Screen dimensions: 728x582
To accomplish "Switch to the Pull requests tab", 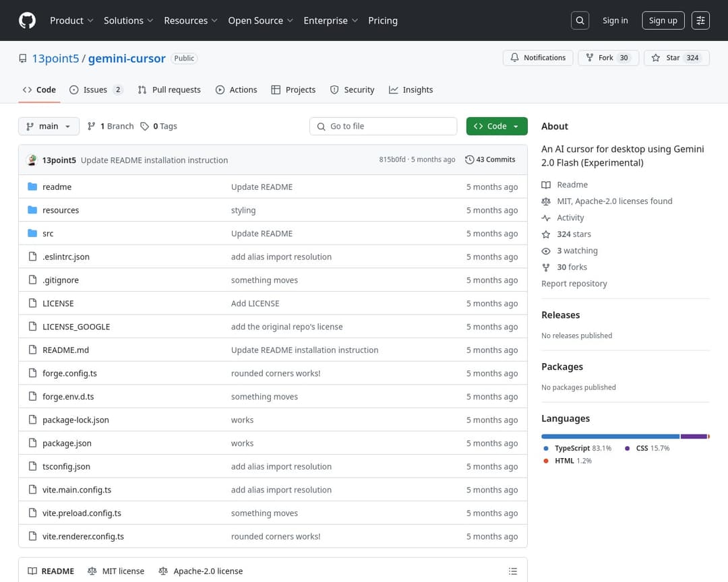I will pyautogui.click(x=169, y=90).
